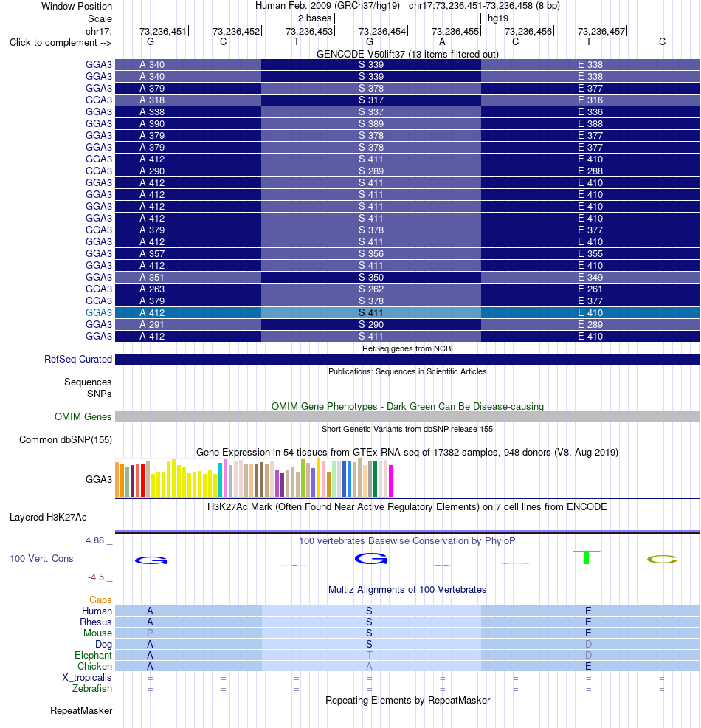Click the OMIM Gene Phenotypes track title
The image size is (701, 728).
pyautogui.click(x=407, y=406)
